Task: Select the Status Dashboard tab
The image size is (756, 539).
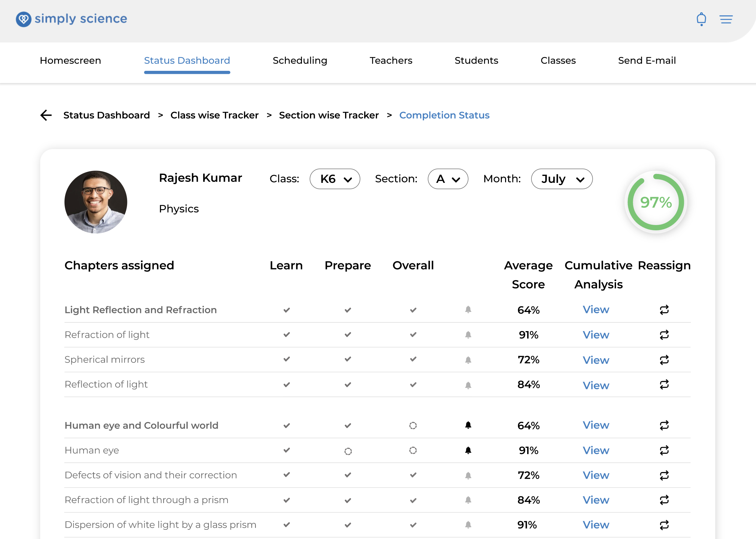Action: click(187, 60)
